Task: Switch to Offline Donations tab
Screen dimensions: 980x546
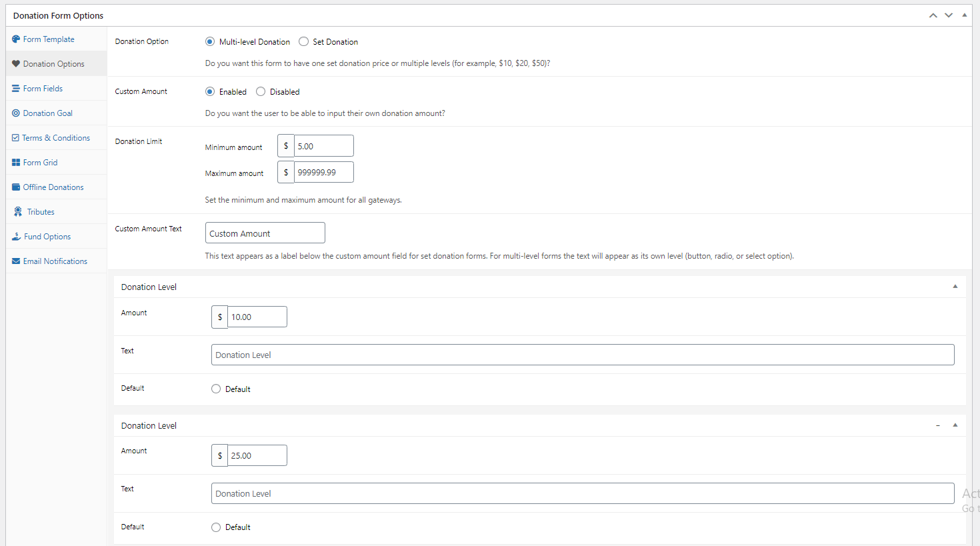Action: click(x=57, y=187)
